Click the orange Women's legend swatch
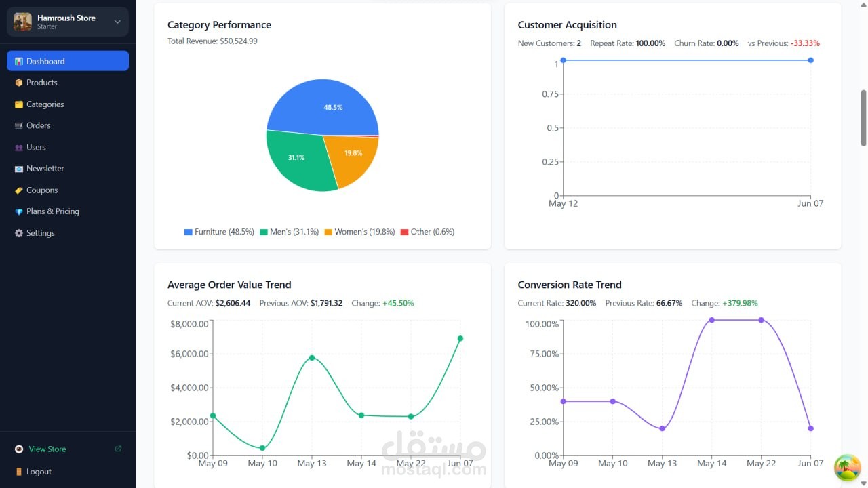Viewport: 868px width, 488px height. pos(328,232)
